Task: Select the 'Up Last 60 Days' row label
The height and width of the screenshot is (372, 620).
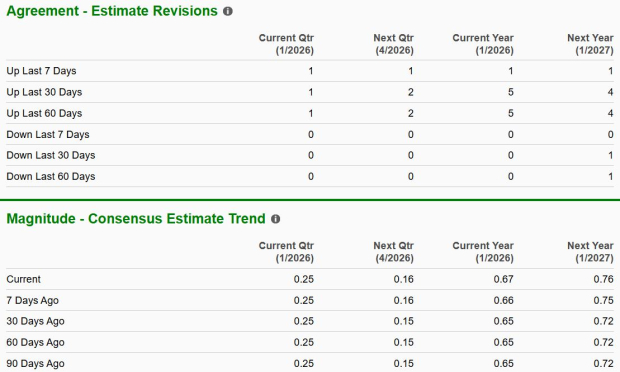Action: (44, 113)
